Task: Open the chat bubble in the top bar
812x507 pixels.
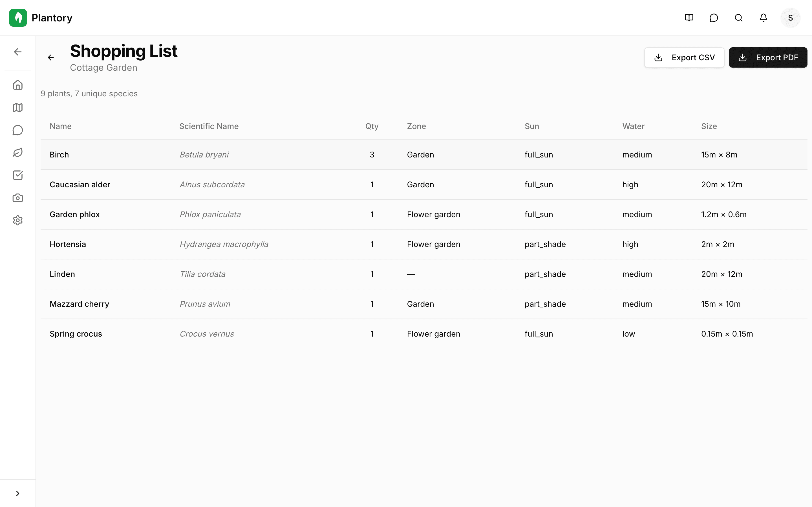Action: pyautogui.click(x=713, y=18)
